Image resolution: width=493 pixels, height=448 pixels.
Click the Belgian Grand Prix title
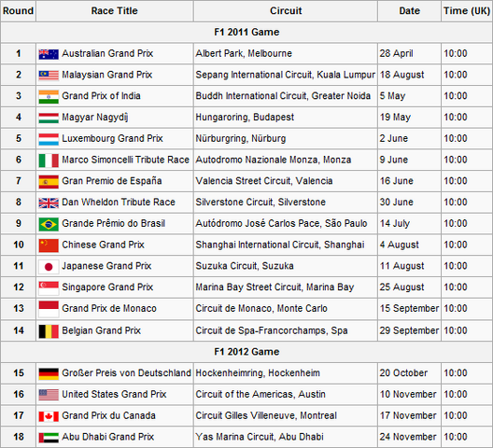coord(101,330)
